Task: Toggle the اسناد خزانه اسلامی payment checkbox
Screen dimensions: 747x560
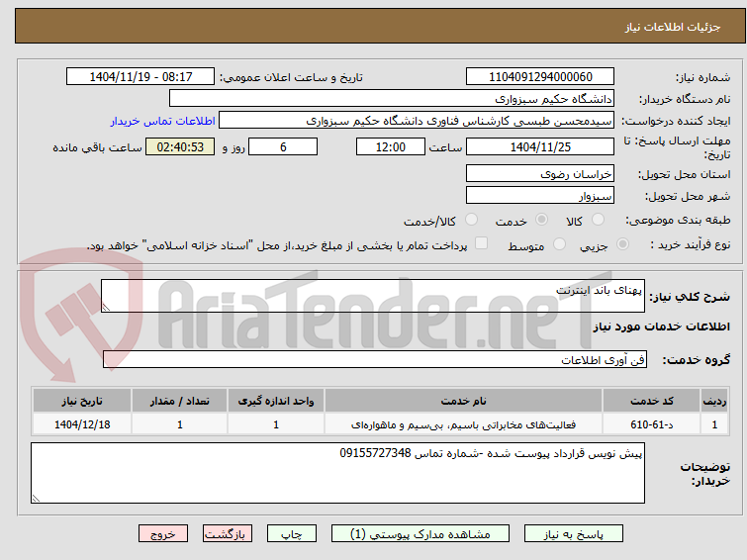Action: (482, 243)
